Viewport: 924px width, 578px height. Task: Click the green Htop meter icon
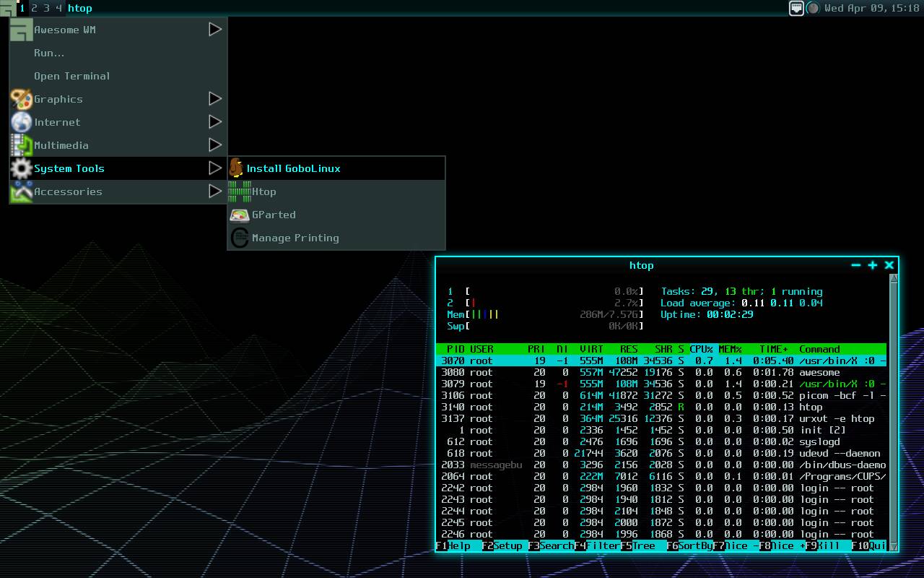point(238,191)
